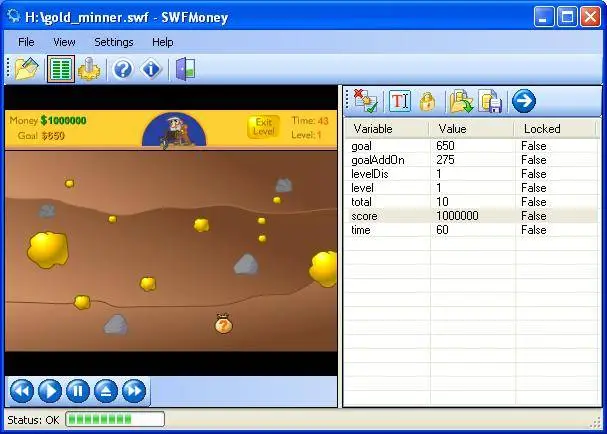
Task: Click the exit door icon
Action: pyautogui.click(x=185, y=69)
